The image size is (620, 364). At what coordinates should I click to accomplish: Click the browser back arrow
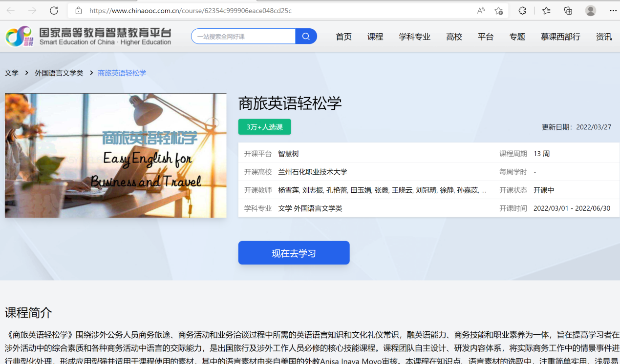point(11,11)
